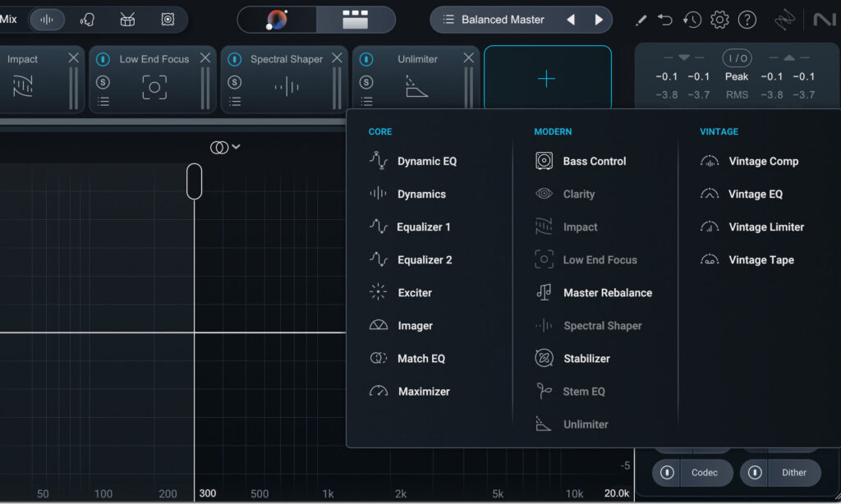The image size is (841, 504).
Task: Toggle power on Low End Focus module
Action: tap(103, 59)
